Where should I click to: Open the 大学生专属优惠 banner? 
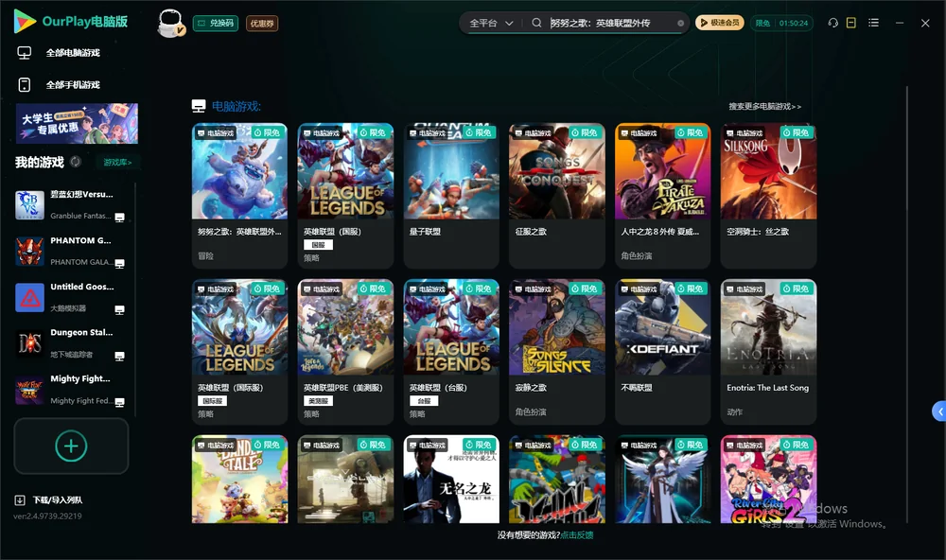(x=78, y=124)
